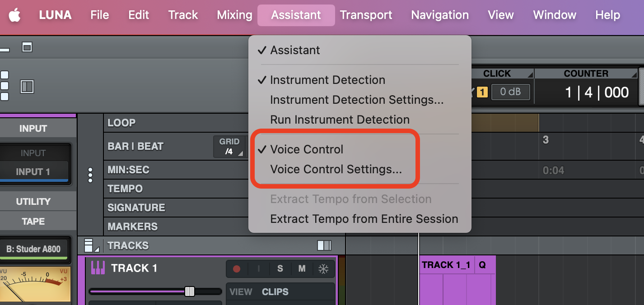Click the piano keys icon on Track 1
This screenshot has height=305, width=644.
click(98, 268)
